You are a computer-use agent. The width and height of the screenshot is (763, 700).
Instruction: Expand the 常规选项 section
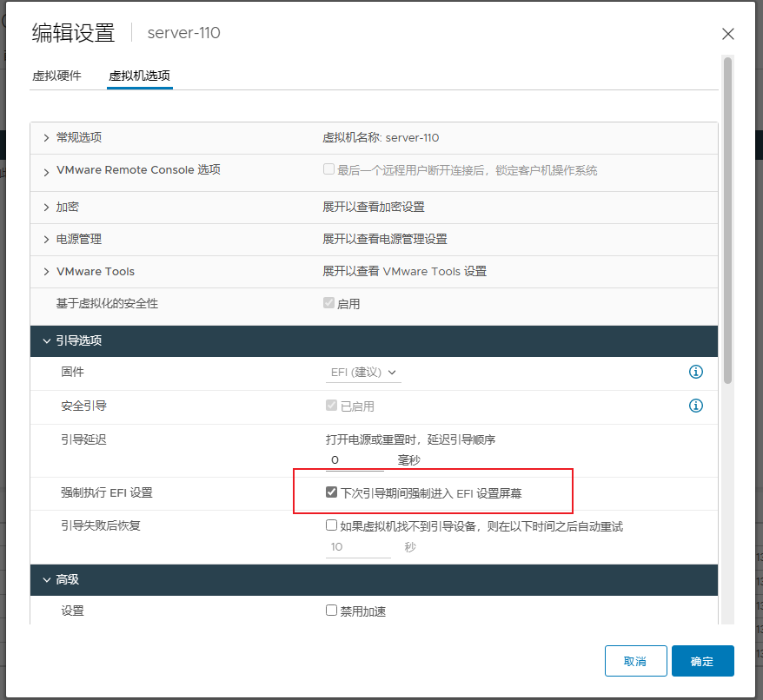46,138
